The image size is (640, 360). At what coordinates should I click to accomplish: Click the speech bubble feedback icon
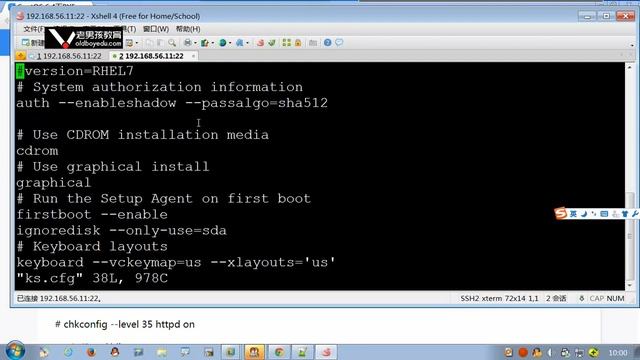[x=339, y=42]
